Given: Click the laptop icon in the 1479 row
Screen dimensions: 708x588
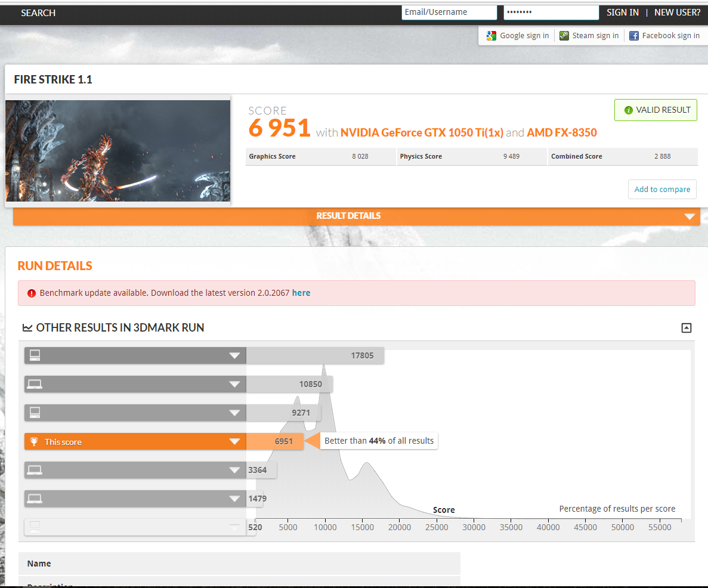Looking at the screenshot, I should [35, 499].
